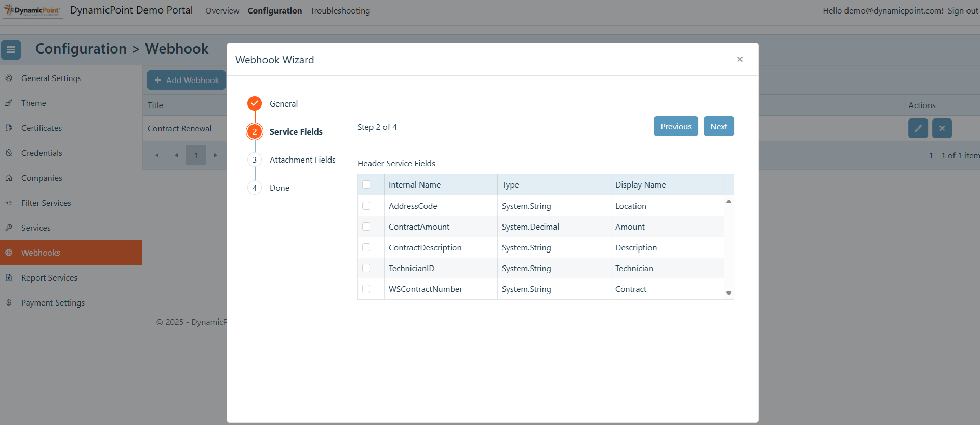Image resolution: width=980 pixels, height=425 pixels.
Task: Toggle the hamburger sidebar menu button
Action: click(x=11, y=50)
